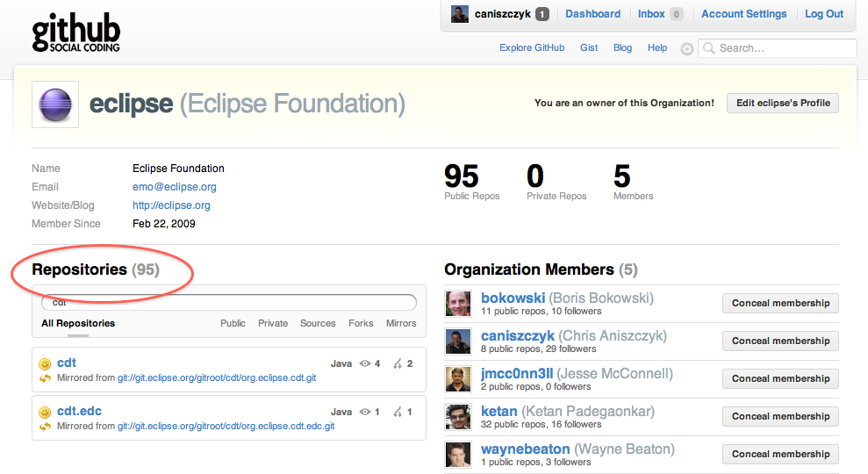This screenshot has height=474, width=868.
Task: Conceal membership for jmcc0nn3ll
Action: (x=780, y=378)
